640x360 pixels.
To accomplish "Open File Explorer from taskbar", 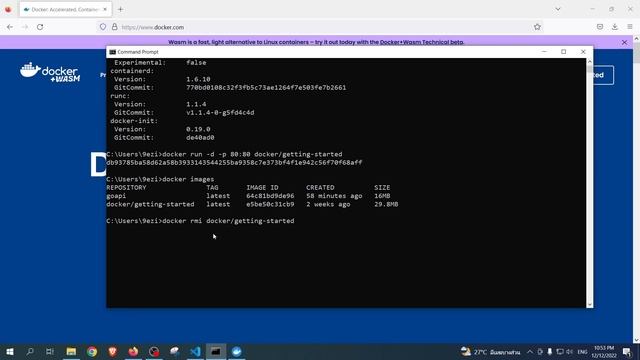I will point(71,351).
